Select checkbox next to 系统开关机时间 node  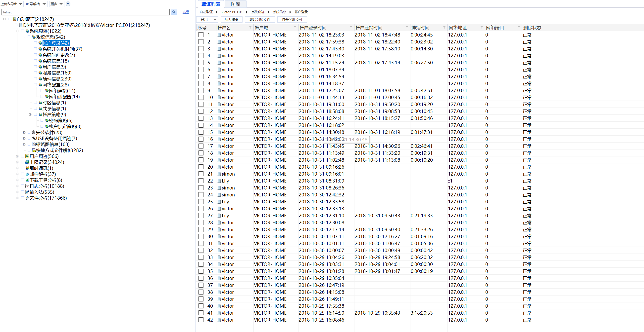click(x=35, y=49)
